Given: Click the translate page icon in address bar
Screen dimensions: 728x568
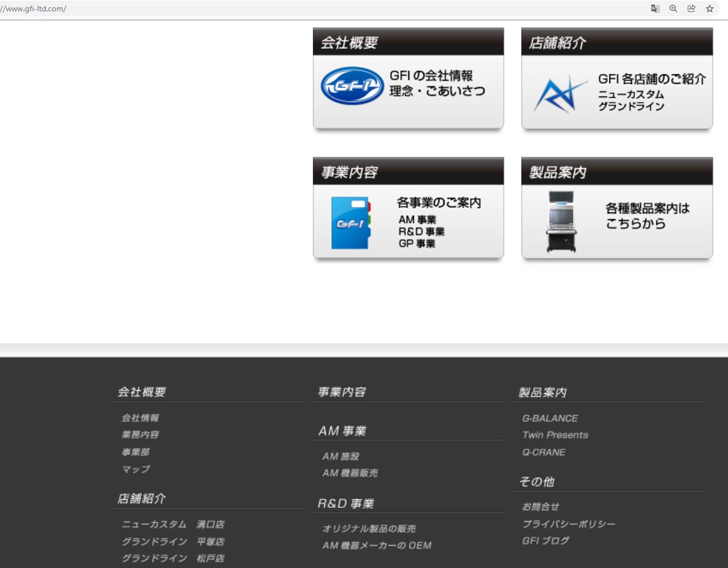Looking at the screenshot, I should pos(655,9).
